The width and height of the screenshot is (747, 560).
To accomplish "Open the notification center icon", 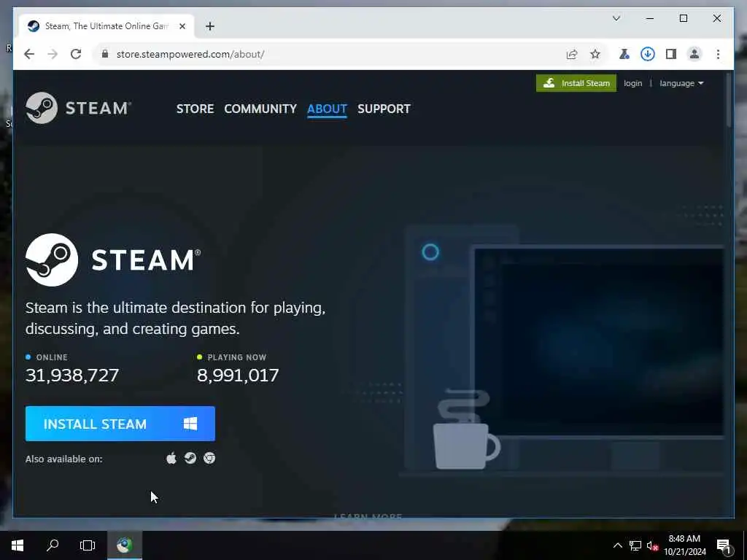I will coord(724,546).
